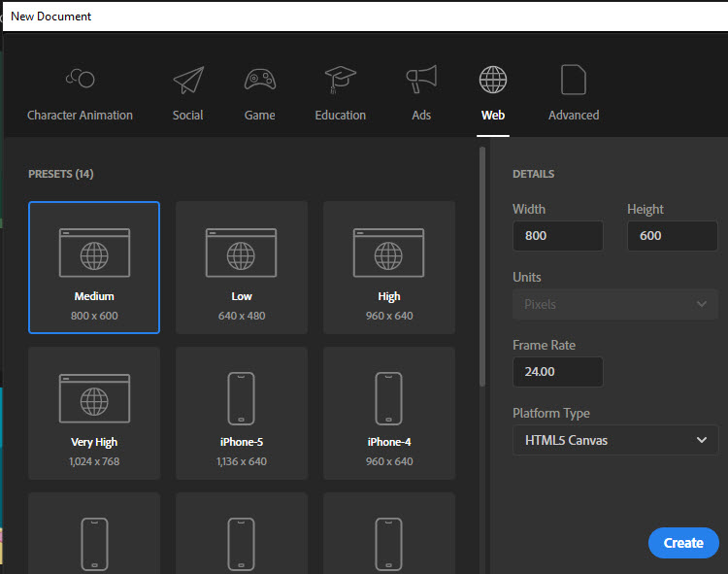Expand the Units Pixels dropdown
728x574 pixels.
tap(614, 304)
